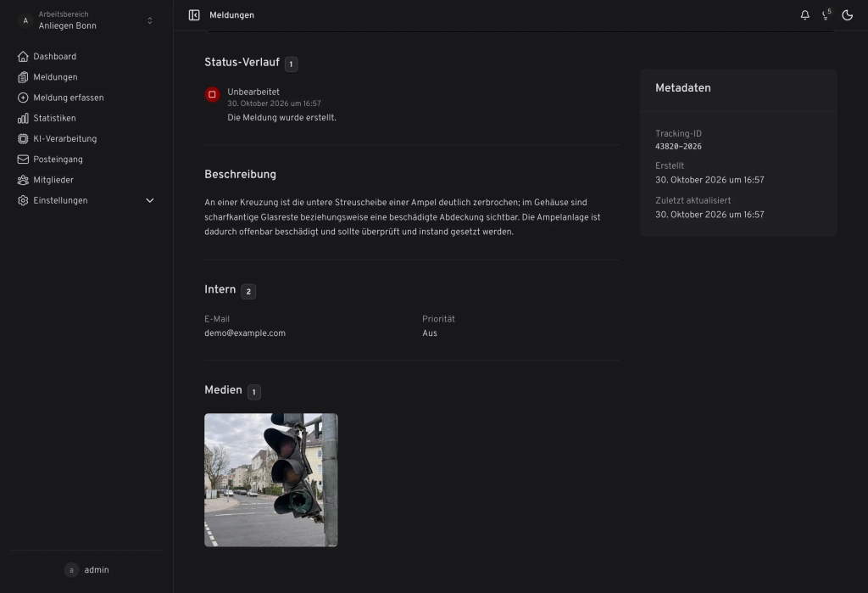Click the Mitglieder people icon
This screenshot has width=868, height=593.
[x=23, y=180]
